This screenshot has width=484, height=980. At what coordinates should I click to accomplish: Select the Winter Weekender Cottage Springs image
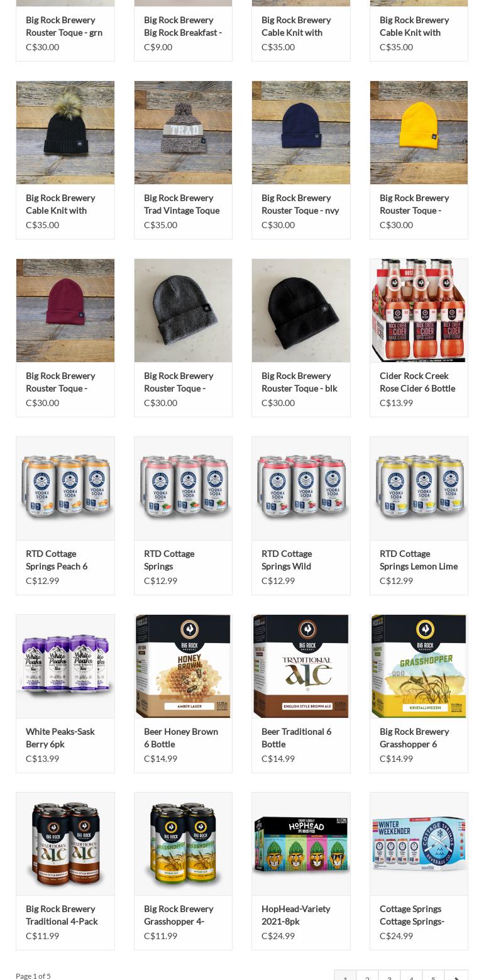tap(419, 844)
